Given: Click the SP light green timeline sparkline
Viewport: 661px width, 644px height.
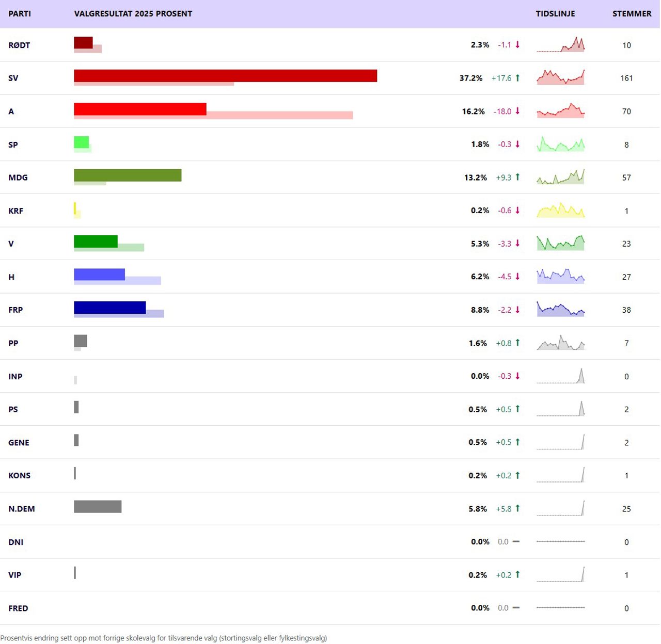Looking at the screenshot, I should 561,144.
